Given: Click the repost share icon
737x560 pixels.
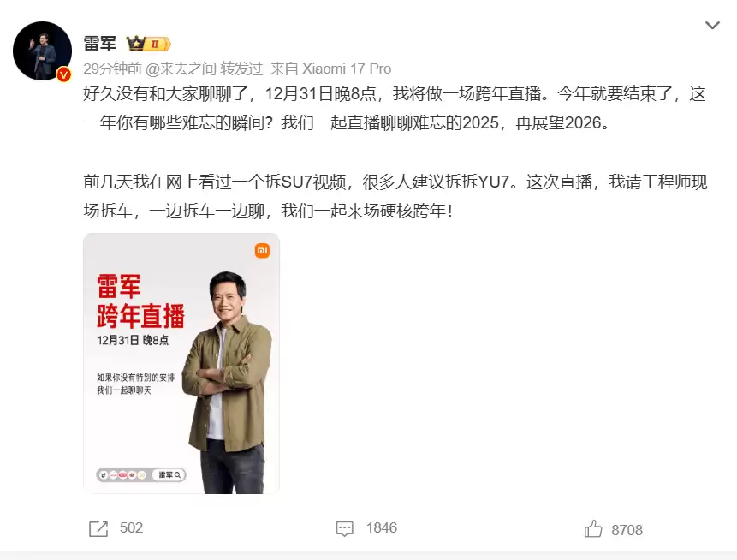Looking at the screenshot, I should (x=98, y=528).
